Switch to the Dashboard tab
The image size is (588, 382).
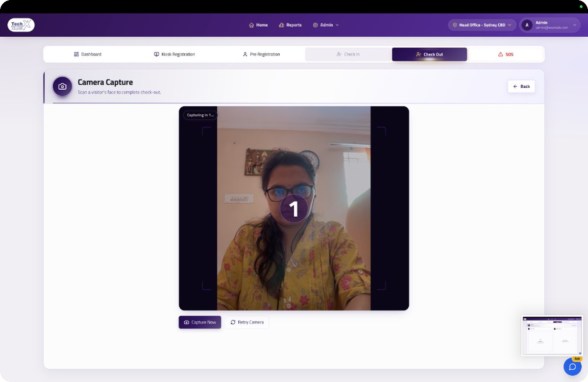click(x=88, y=54)
